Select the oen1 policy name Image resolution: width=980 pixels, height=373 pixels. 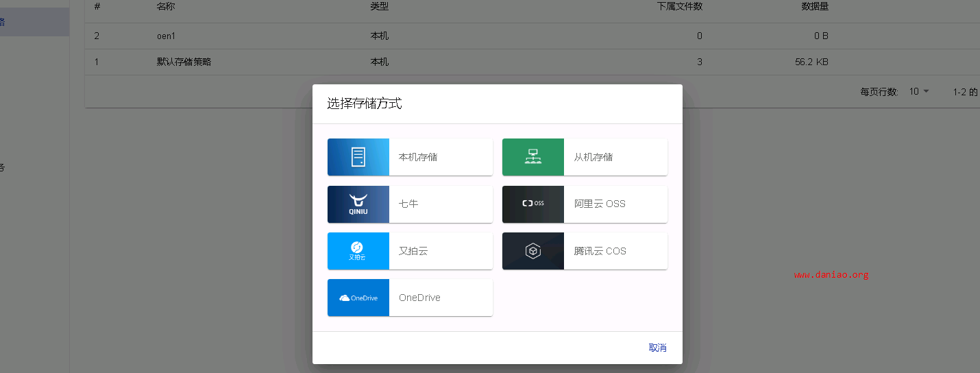pyautogui.click(x=167, y=36)
